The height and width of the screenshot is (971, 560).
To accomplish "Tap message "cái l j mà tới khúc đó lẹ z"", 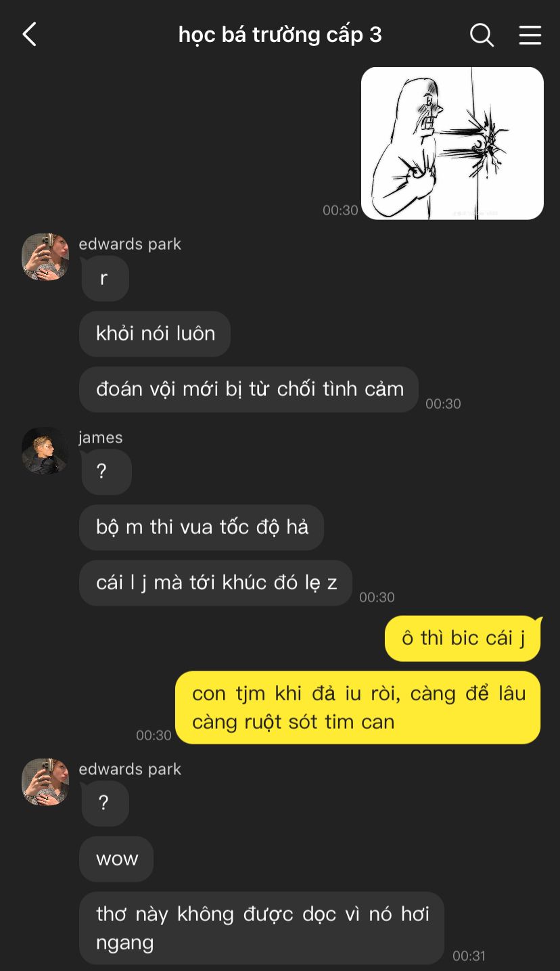I will pyautogui.click(x=216, y=583).
